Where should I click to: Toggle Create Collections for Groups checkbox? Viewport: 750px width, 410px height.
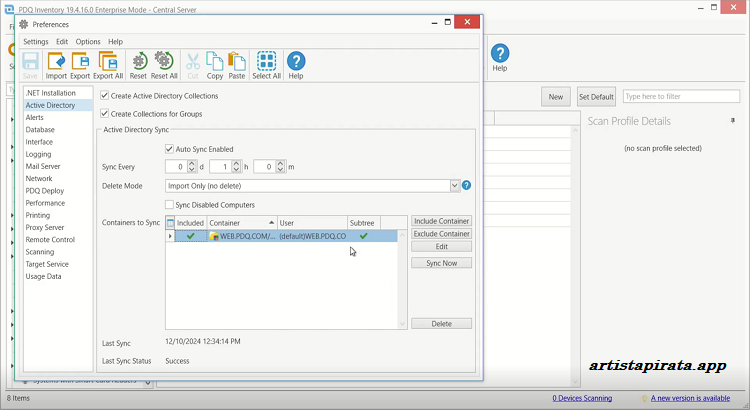(104, 114)
